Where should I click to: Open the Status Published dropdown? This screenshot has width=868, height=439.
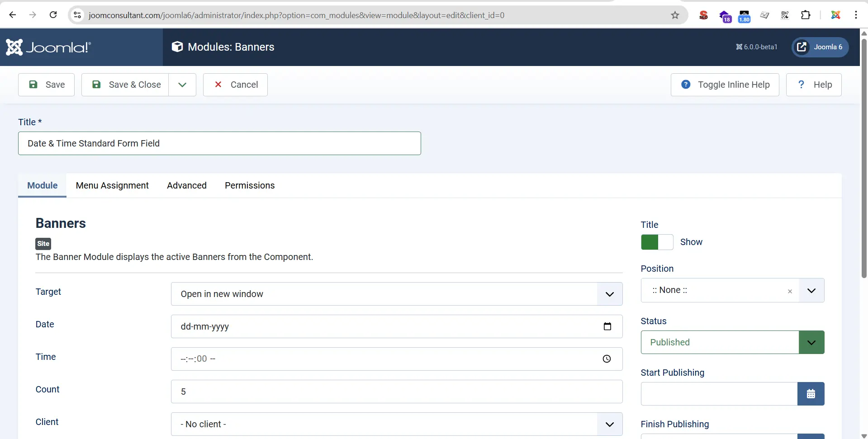tap(732, 342)
